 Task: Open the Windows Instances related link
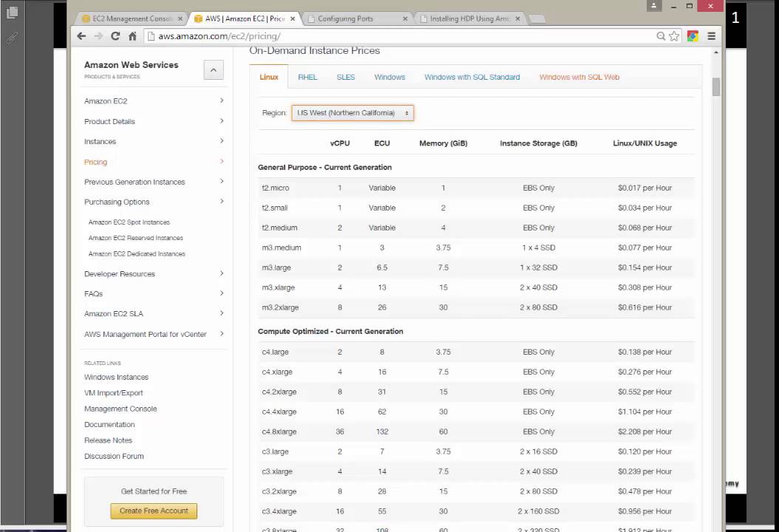click(116, 377)
